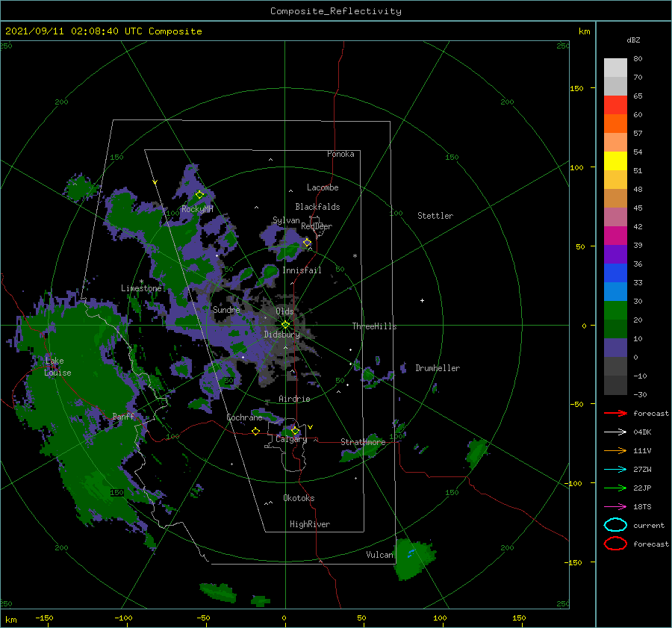Image resolution: width=672 pixels, height=628 pixels.
Task: Select the bright green 20–30 dBZ swatch
Action: coord(615,311)
